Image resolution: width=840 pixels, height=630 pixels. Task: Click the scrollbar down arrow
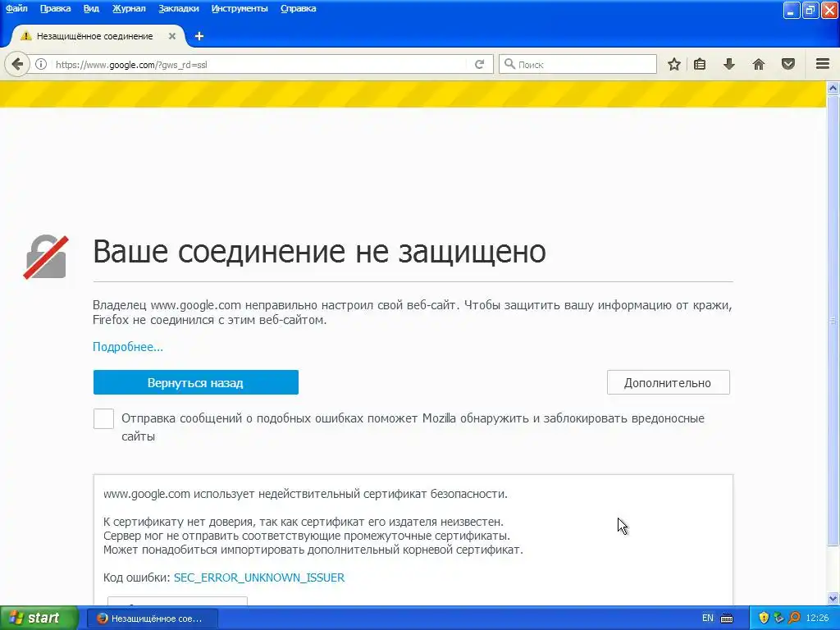tap(833, 598)
